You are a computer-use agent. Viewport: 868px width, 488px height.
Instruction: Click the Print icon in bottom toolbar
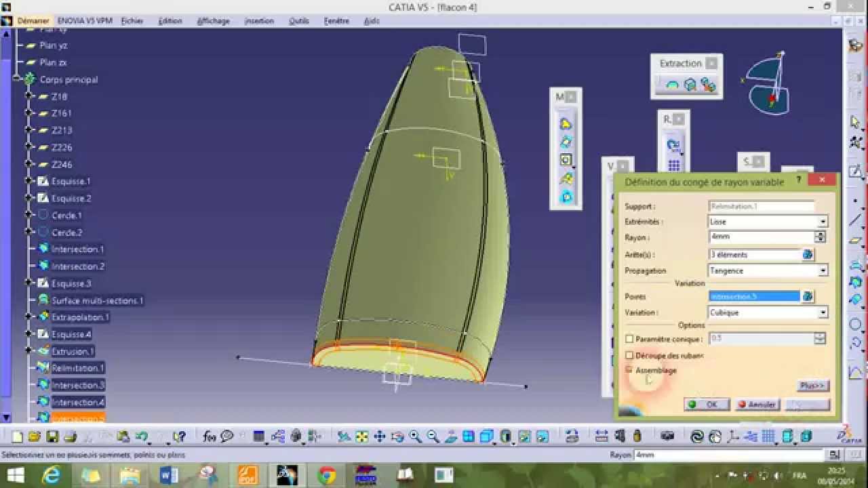tap(70, 437)
